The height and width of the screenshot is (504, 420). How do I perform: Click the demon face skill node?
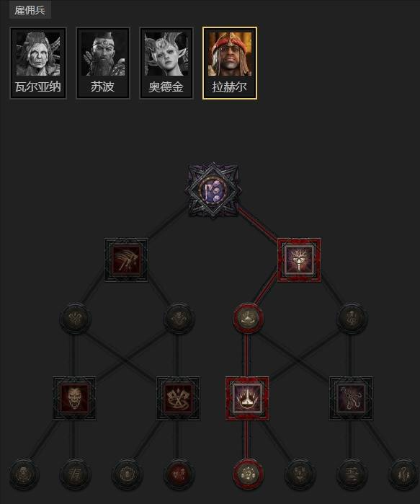pyautogui.click(x=74, y=398)
